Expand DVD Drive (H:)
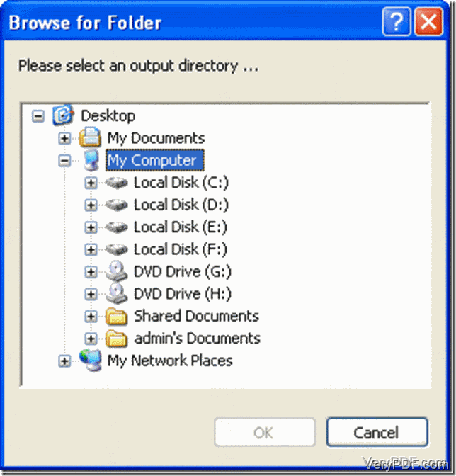The height and width of the screenshot is (476, 456). click(x=91, y=294)
